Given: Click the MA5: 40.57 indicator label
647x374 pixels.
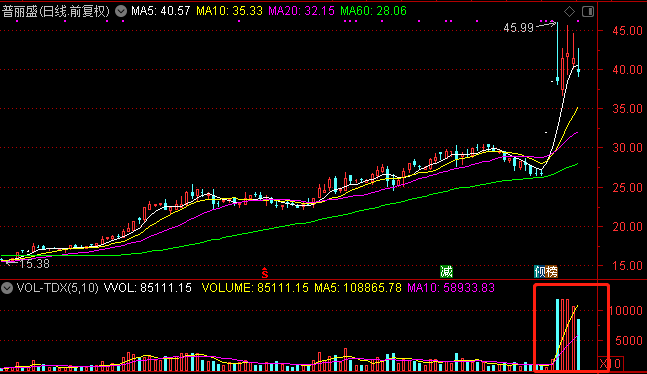Looking at the screenshot, I should 161,11.
